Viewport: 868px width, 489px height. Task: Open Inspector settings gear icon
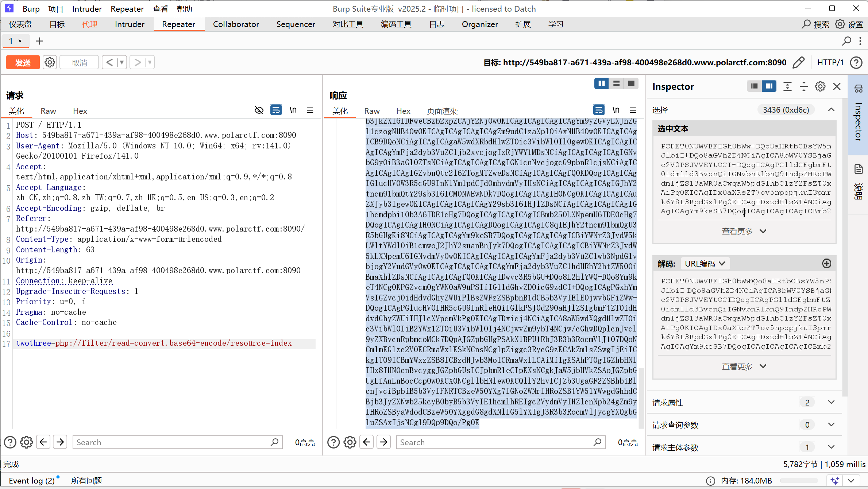(820, 86)
